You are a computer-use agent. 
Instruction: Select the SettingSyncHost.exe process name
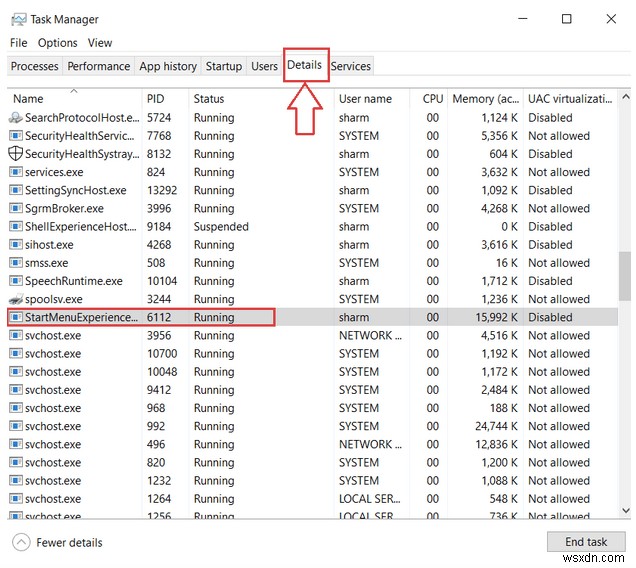75,190
